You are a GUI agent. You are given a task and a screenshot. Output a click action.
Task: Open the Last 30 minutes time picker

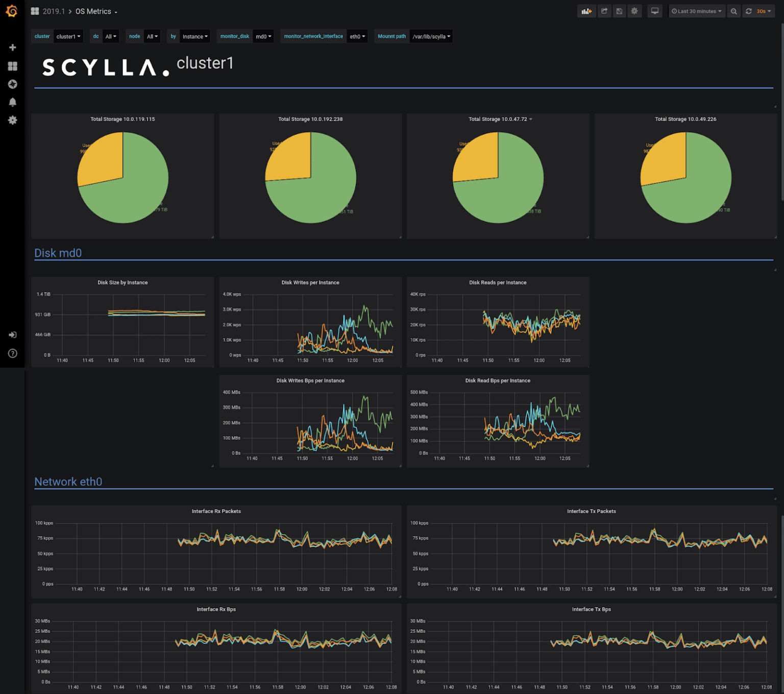click(697, 11)
